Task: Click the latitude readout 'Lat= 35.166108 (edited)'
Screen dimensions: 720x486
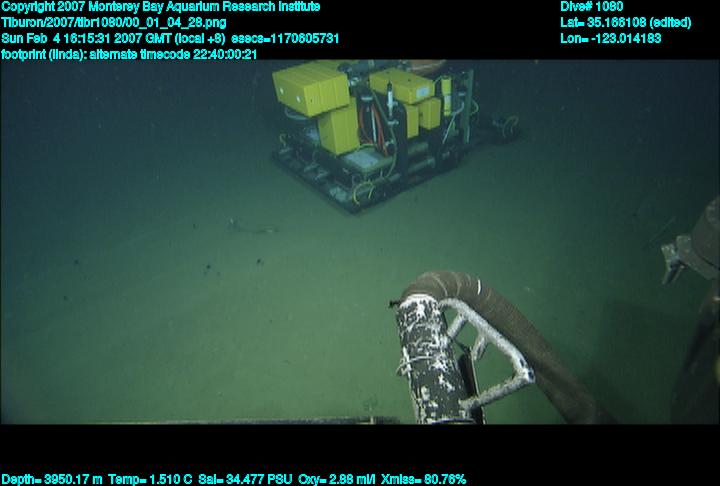Action: (625, 23)
